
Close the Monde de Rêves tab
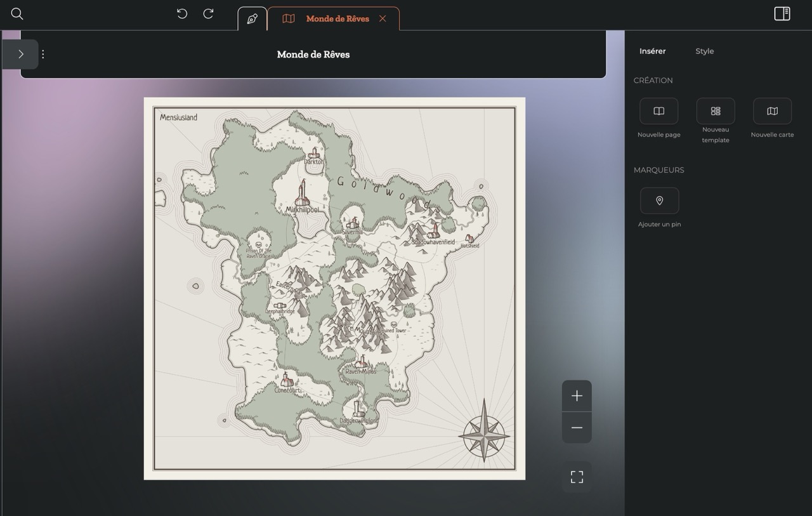tap(383, 19)
